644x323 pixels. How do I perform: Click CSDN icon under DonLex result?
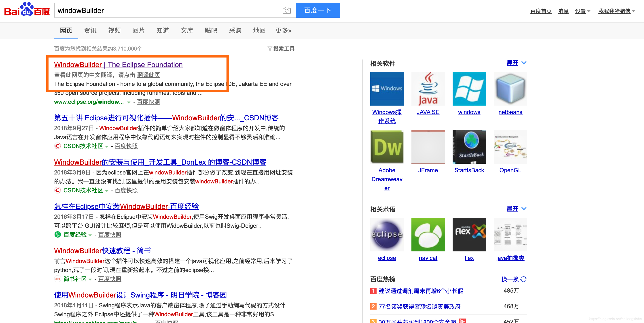tap(57, 190)
